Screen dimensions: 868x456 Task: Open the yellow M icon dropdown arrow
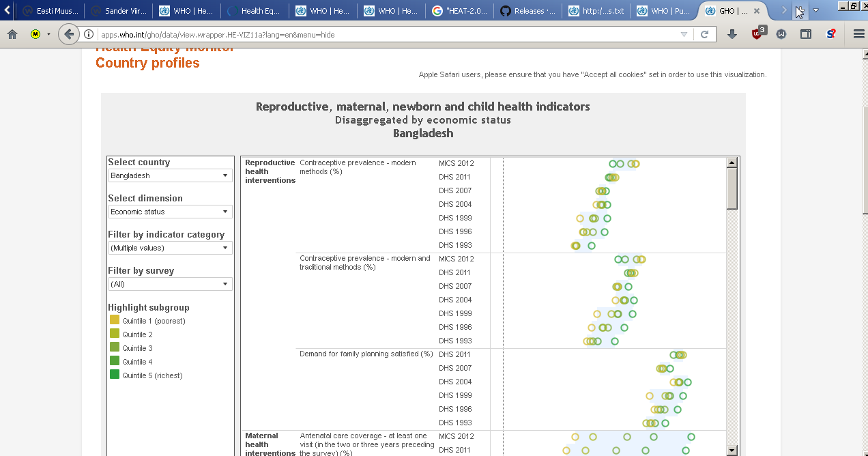tap(48, 34)
